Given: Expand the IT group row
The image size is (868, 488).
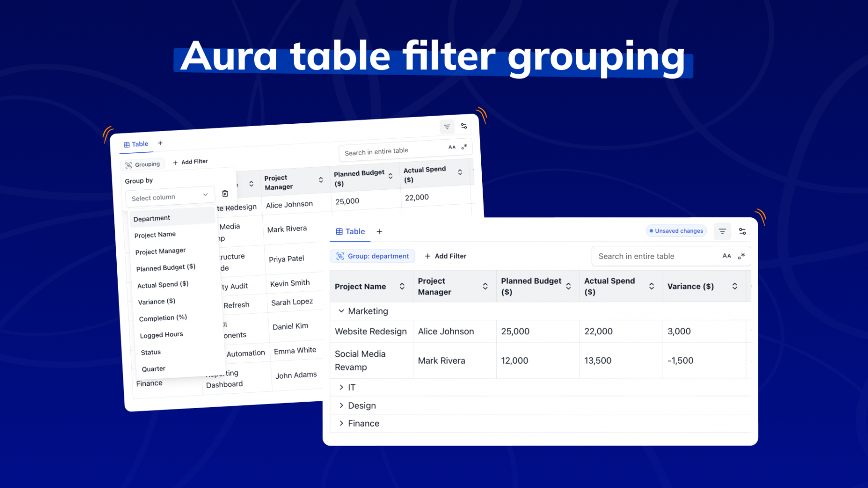Looking at the screenshot, I should pos(341,387).
